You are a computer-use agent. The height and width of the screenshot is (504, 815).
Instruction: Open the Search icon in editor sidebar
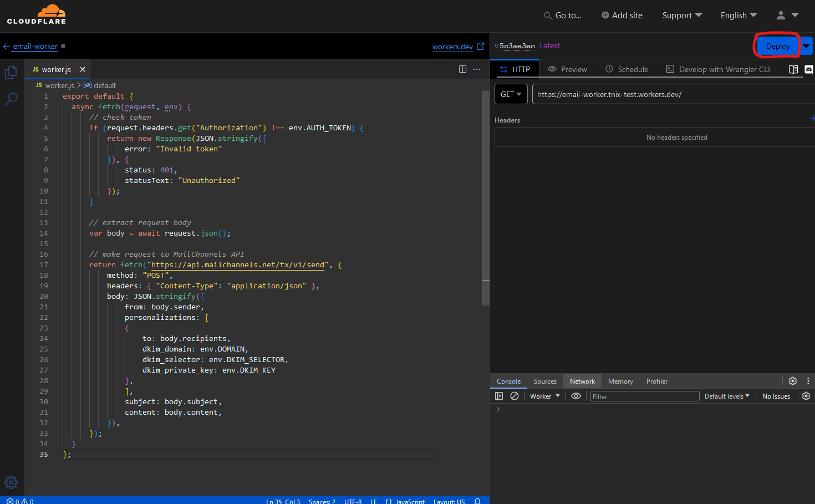tap(11, 99)
